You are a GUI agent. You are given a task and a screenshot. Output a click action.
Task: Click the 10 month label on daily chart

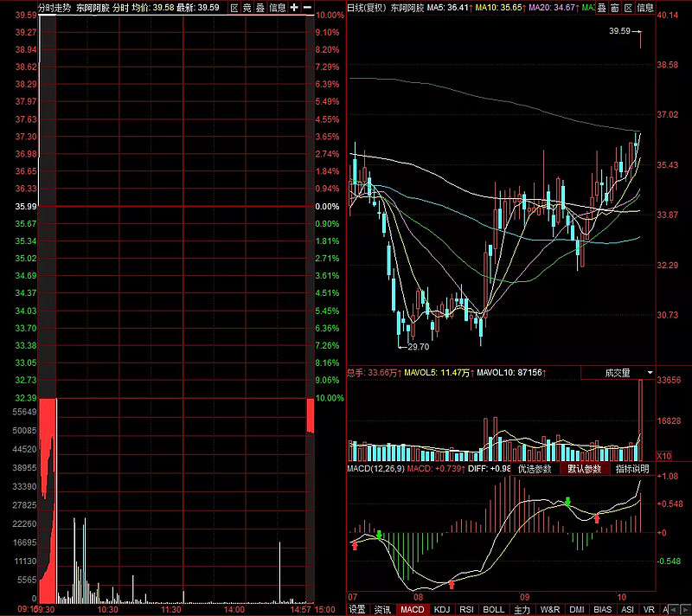tap(621, 597)
